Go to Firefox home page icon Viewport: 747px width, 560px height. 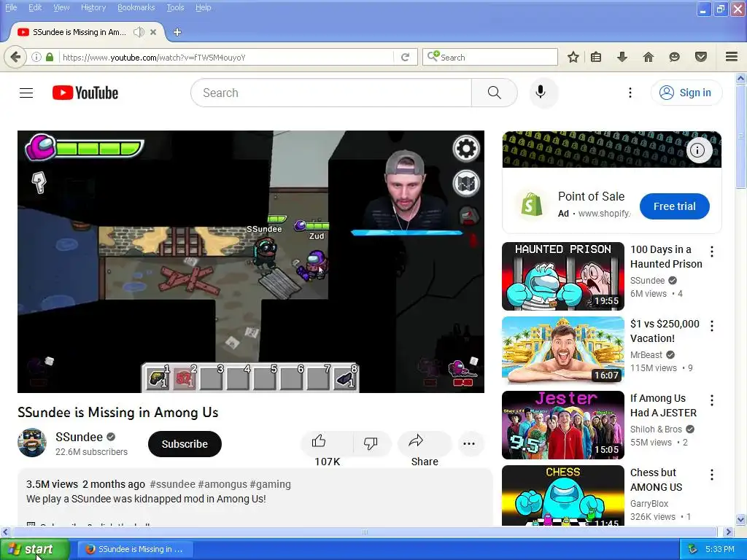pos(649,57)
